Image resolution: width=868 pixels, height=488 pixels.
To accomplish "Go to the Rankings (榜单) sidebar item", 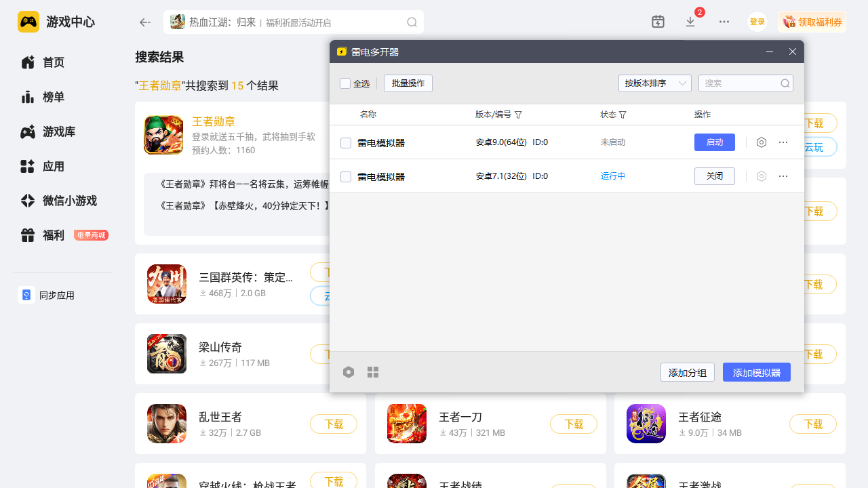I will click(x=54, y=97).
